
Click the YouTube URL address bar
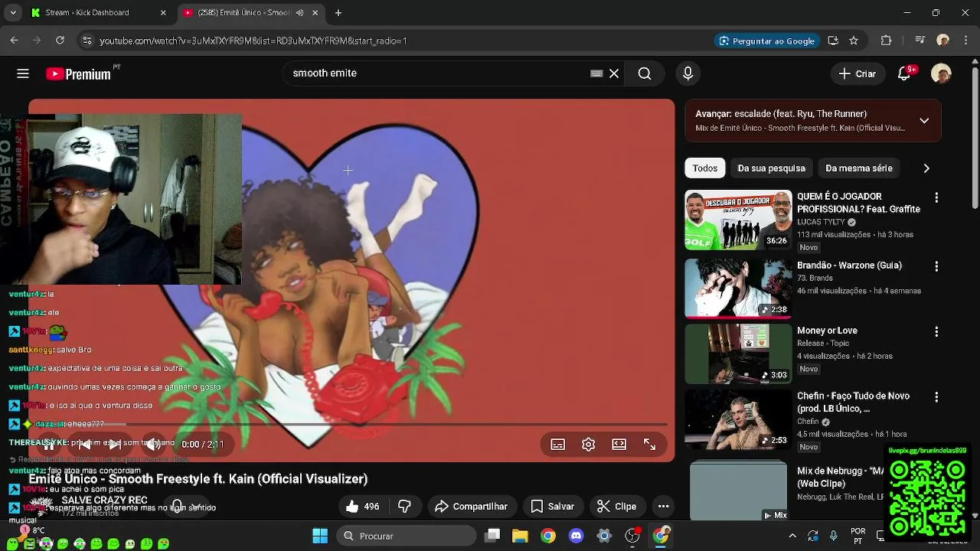pos(398,41)
